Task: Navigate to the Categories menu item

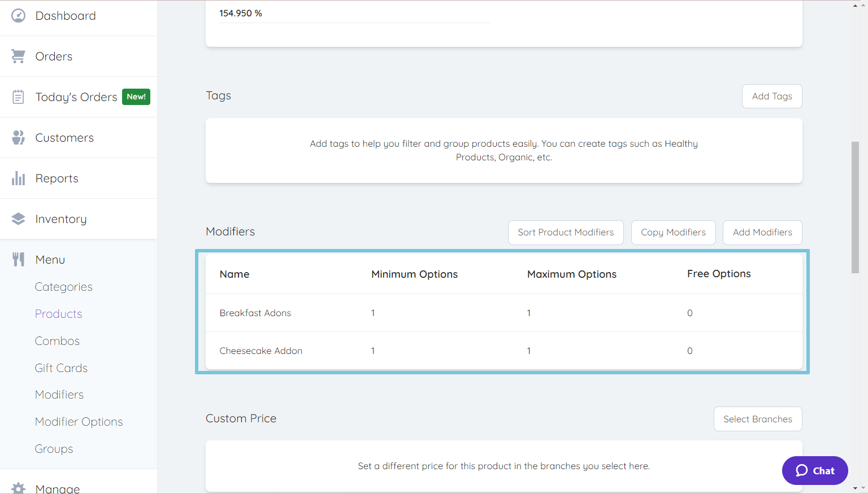Action: coord(63,287)
